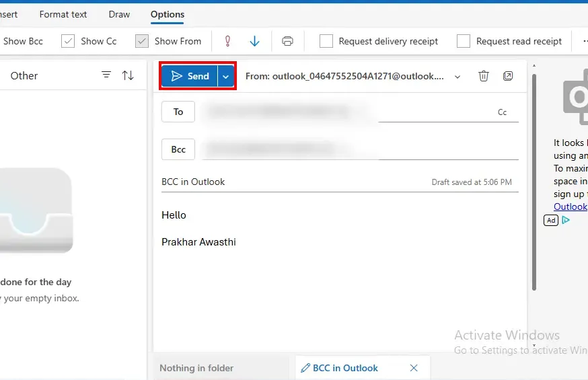Screen dimensions: 588x380
Task: Toggle the Show Cc checkbox
Action: tap(68, 41)
